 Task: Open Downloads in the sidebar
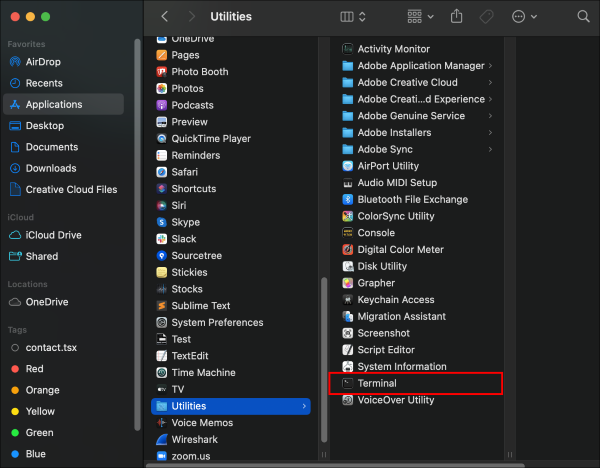(63, 168)
